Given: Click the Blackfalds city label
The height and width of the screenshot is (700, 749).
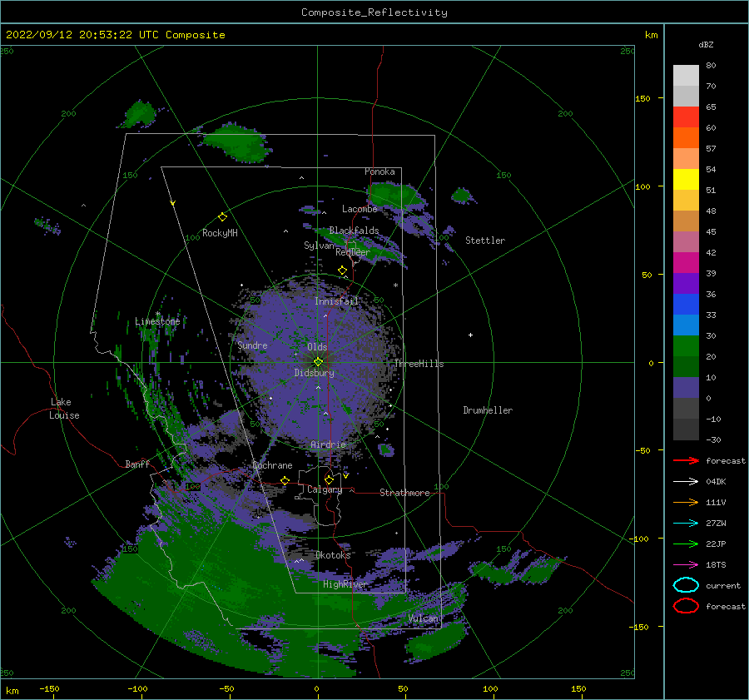Looking at the screenshot, I should [354, 231].
